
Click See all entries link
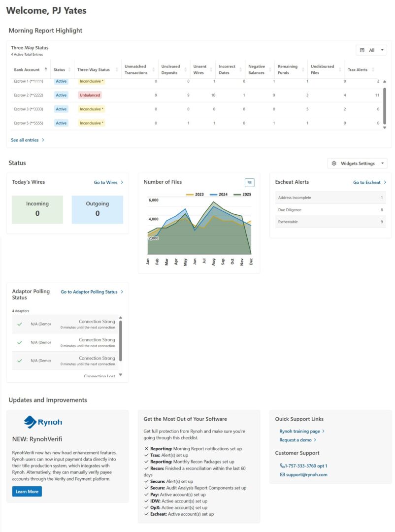point(28,140)
